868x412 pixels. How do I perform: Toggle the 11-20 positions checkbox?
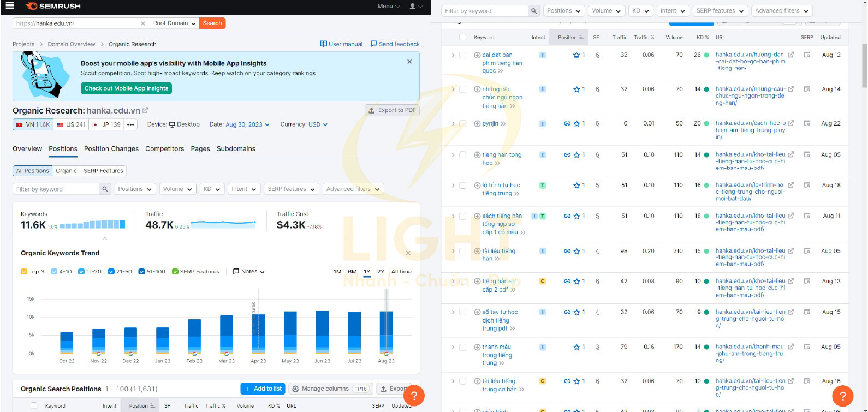coord(81,271)
